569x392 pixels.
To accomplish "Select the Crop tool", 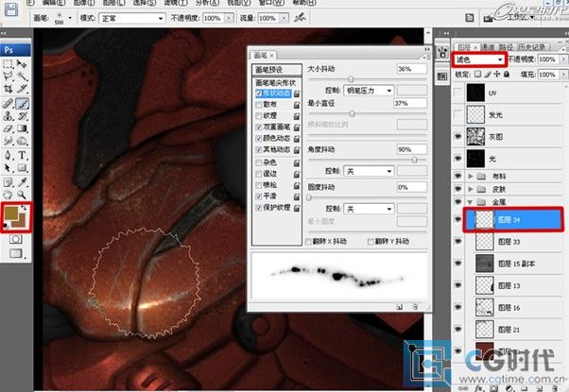I will (x=8, y=89).
